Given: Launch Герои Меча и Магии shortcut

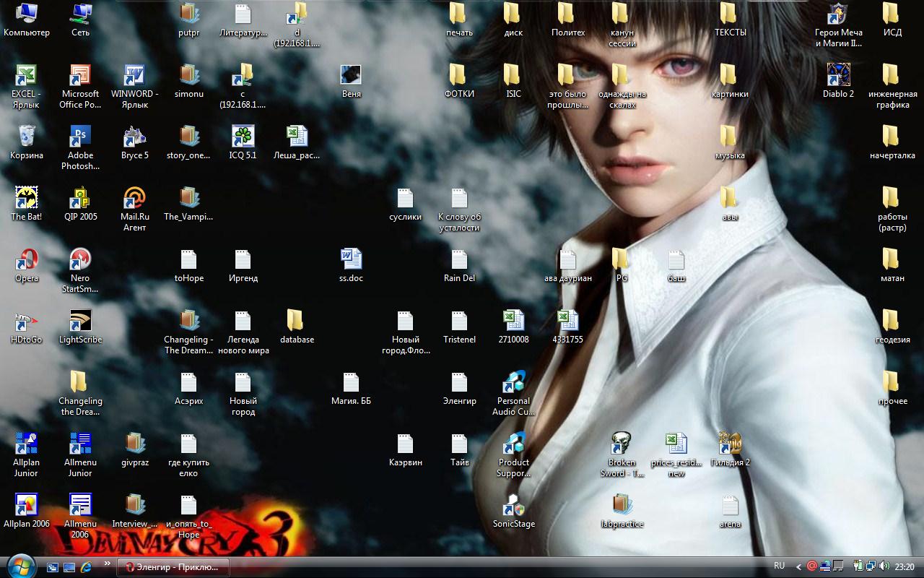Looking at the screenshot, I should [x=838, y=25].
